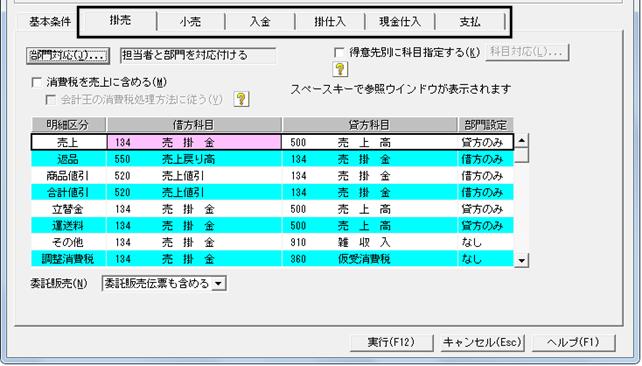Click 売上高 credit cell in 運送料 row
The image size is (642, 366).
coord(370,226)
